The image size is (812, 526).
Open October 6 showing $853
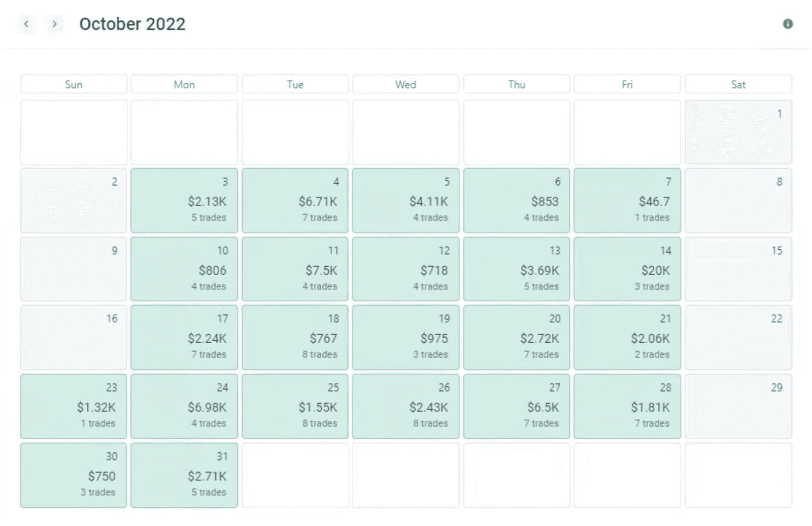click(517, 201)
